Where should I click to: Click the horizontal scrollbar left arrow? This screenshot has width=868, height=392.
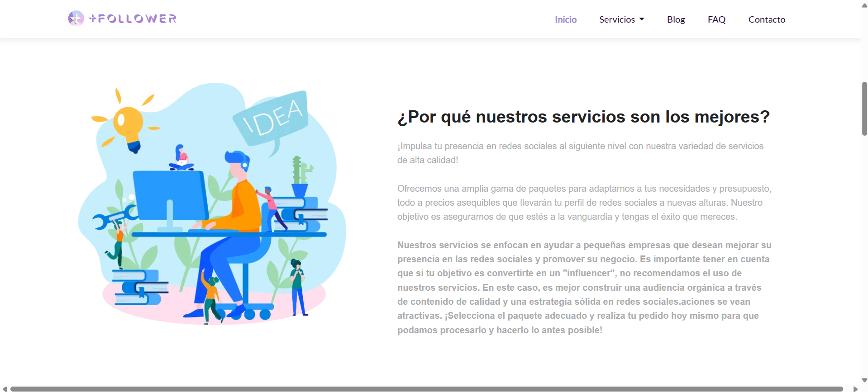pos(5,389)
